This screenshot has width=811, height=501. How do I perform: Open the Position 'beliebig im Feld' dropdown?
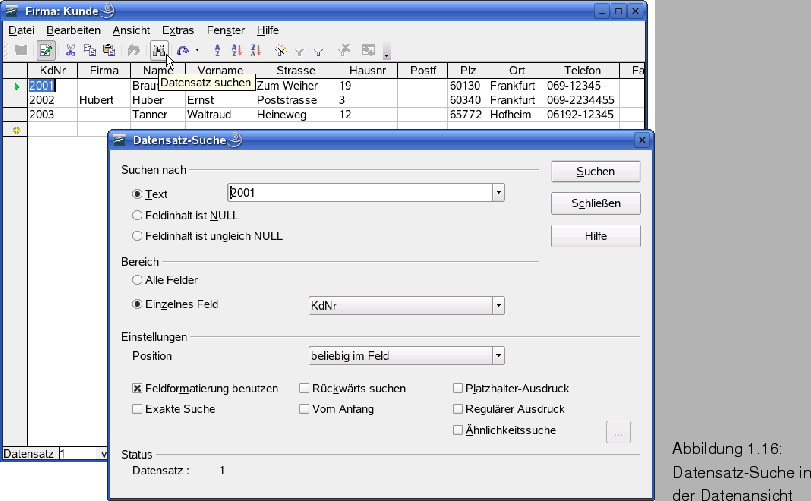pyautogui.click(x=498, y=356)
